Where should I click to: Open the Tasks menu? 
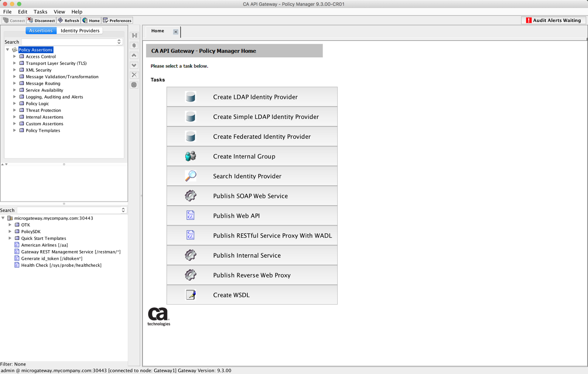click(40, 12)
